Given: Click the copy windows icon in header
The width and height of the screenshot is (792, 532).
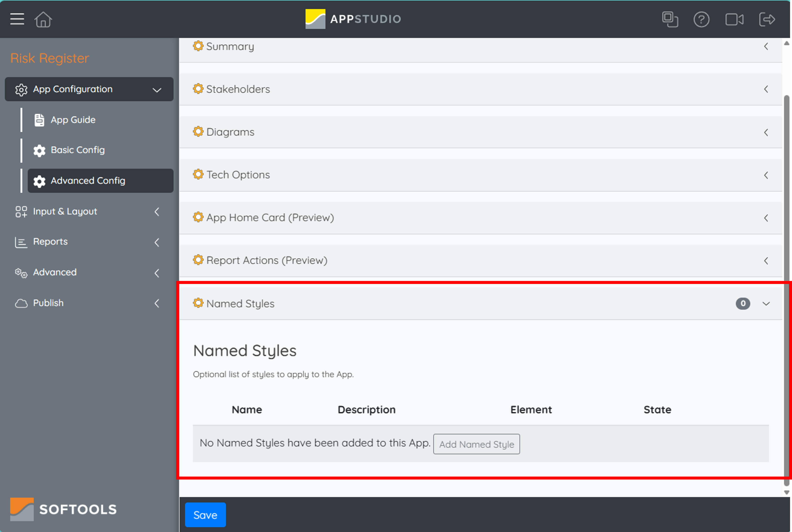Looking at the screenshot, I should click(670, 19).
